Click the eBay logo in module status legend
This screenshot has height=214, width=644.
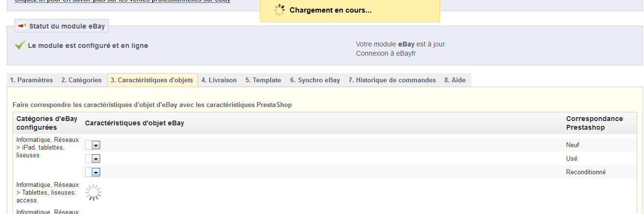pyautogui.click(x=22, y=26)
